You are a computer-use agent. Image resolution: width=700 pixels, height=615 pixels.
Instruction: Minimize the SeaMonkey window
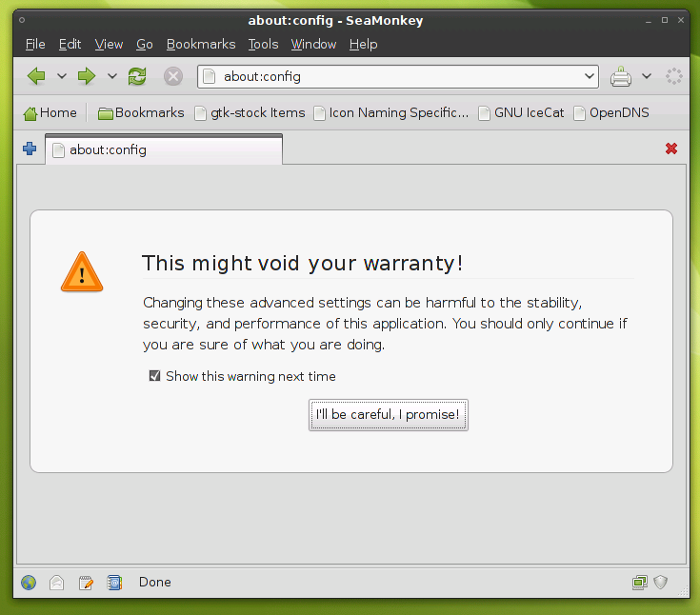click(649, 21)
